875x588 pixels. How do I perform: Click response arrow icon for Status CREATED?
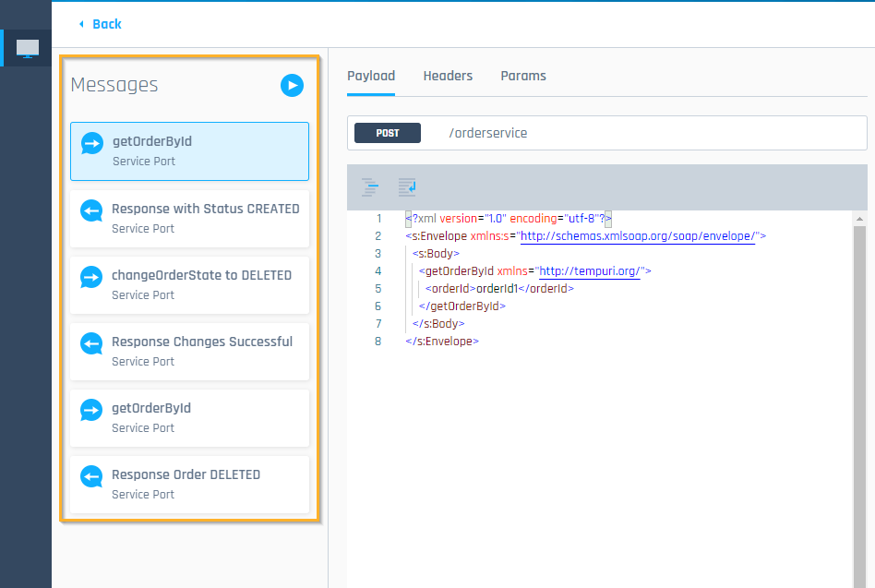pos(91,210)
